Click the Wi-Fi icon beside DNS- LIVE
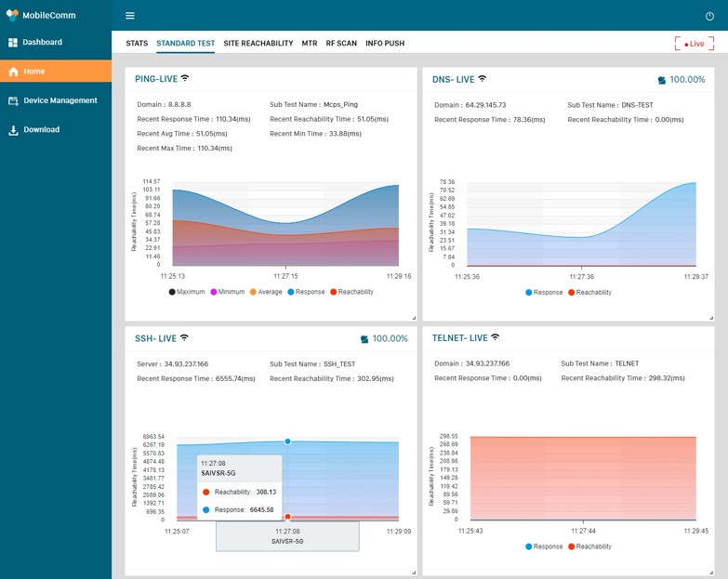 (483, 79)
